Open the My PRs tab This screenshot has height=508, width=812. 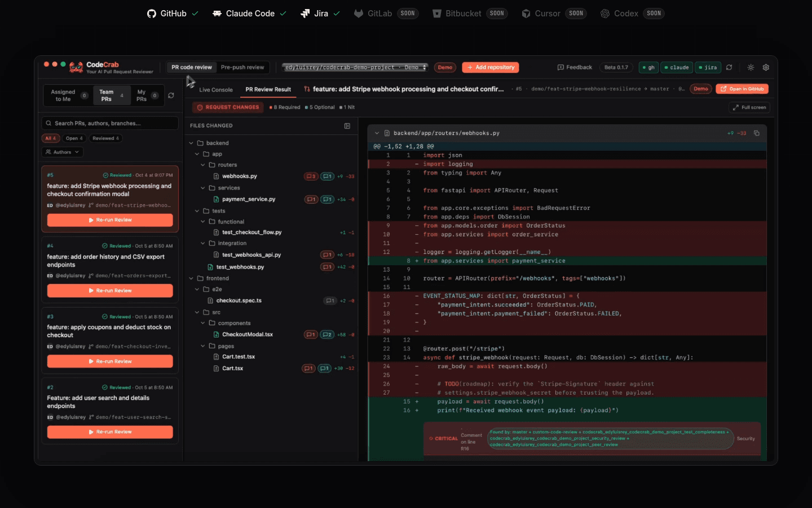(x=147, y=95)
